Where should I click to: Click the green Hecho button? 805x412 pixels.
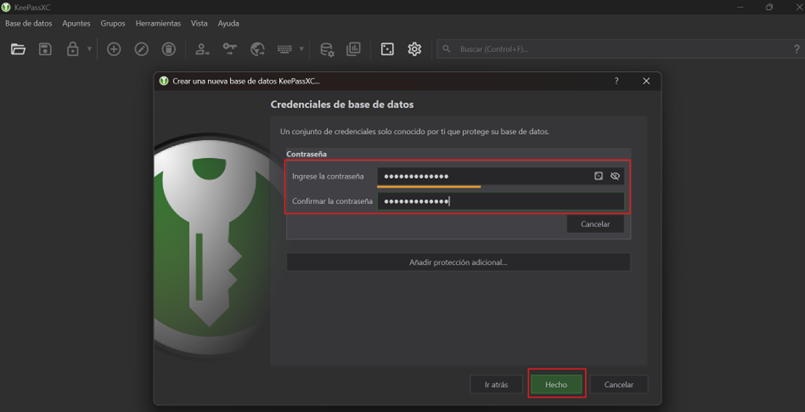click(x=556, y=384)
